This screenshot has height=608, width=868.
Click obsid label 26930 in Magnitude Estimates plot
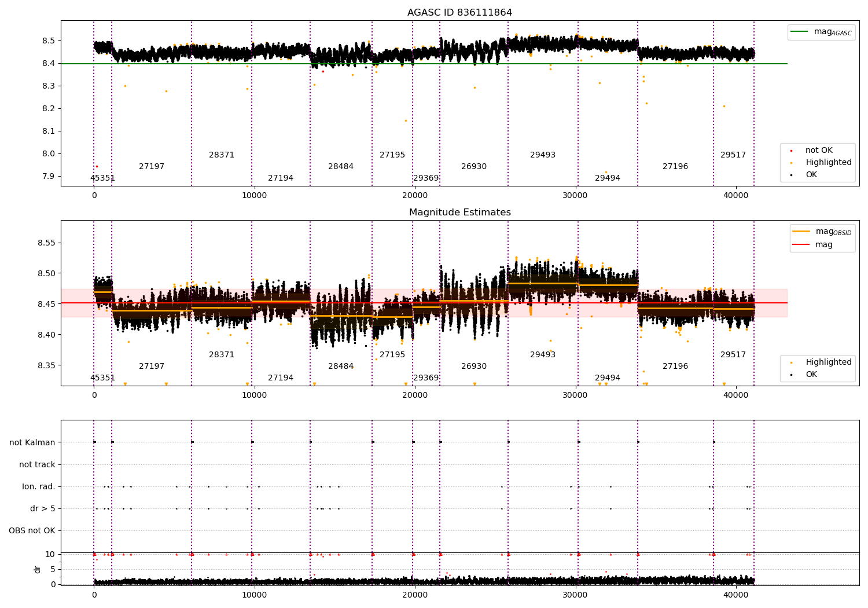pyautogui.click(x=474, y=367)
